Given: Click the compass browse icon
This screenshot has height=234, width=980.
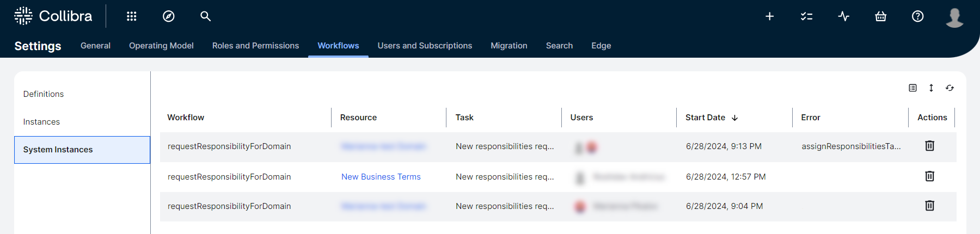Looking at the screenshot, I should pyautogui.click(x=169, y=16).
